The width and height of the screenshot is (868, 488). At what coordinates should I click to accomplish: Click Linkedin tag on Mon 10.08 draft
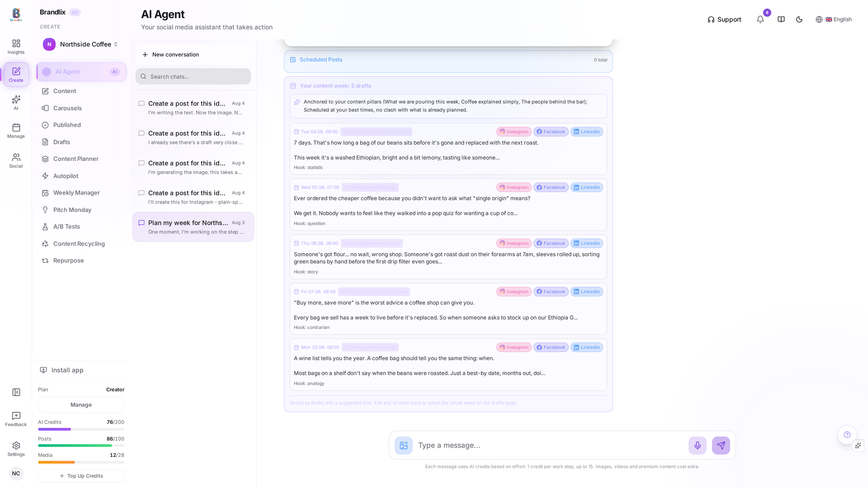(587, 347)
